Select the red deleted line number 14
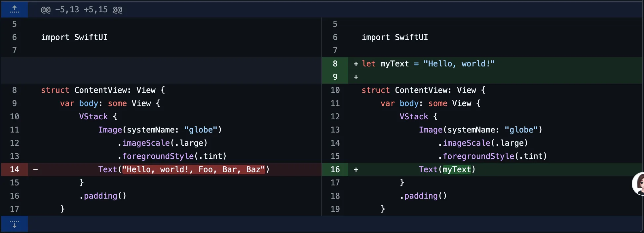This screenshot has width=644, height=233. pyautogui.click(x=15, y=170)
